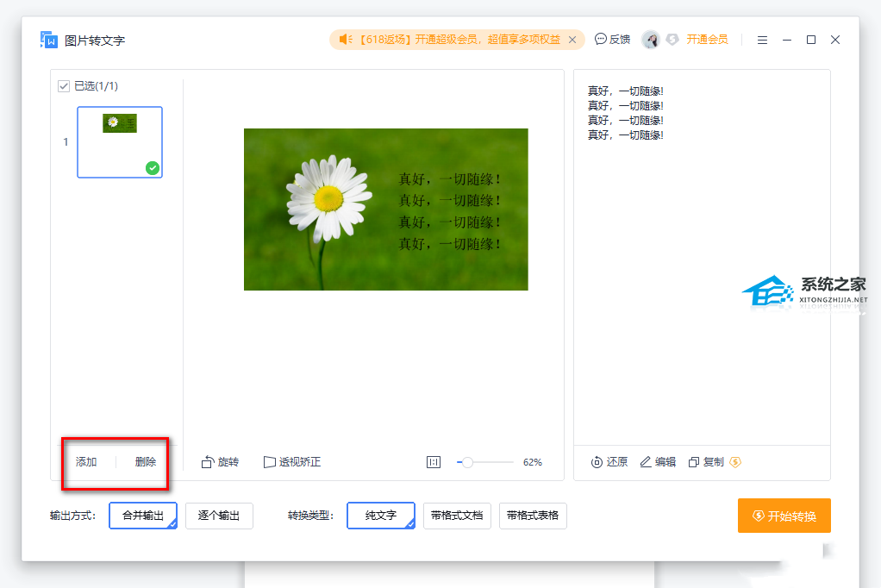Click the 62% zoom value

click(x=533, y=462)
